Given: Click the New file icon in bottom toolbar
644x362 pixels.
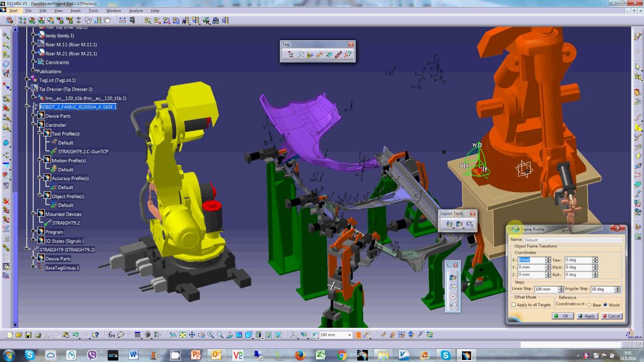Looking at the screenshot, I should pos(9,335).
